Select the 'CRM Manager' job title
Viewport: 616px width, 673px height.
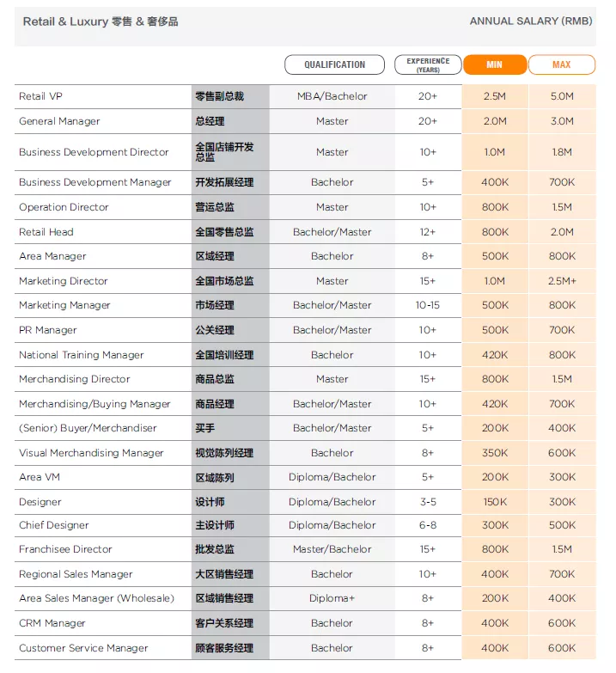coord(52,623)
